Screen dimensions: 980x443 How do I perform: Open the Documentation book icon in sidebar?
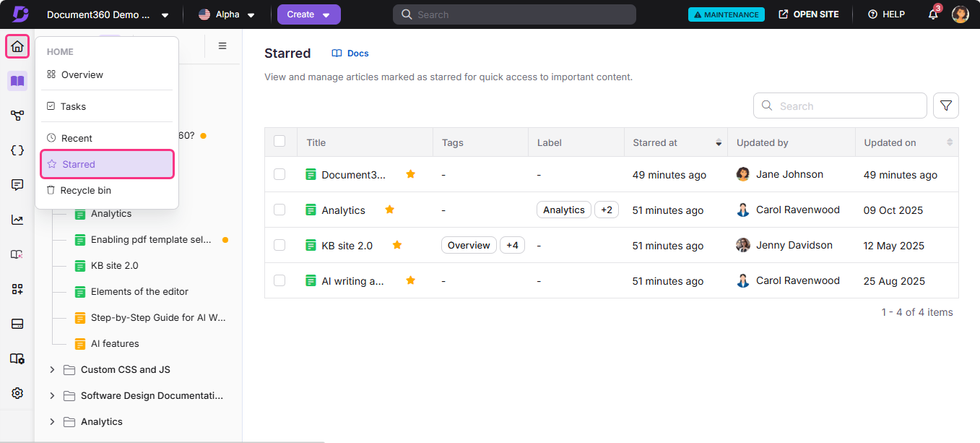17,81
